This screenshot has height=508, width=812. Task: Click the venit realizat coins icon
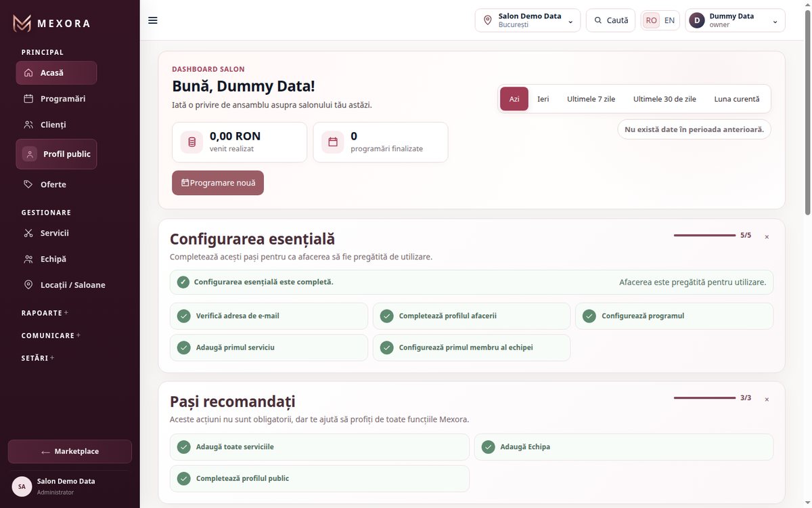[191, 142]
